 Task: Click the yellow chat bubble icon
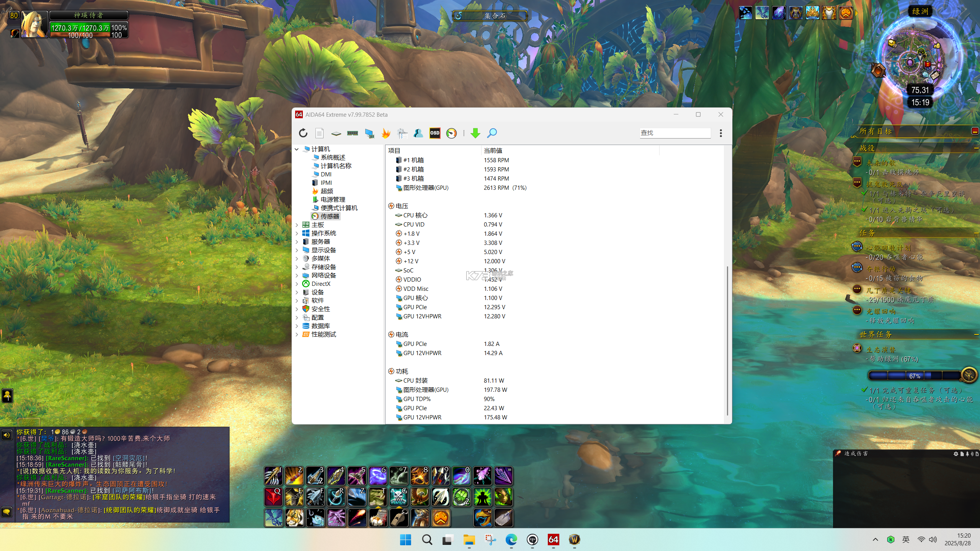(x=7, y=512)
